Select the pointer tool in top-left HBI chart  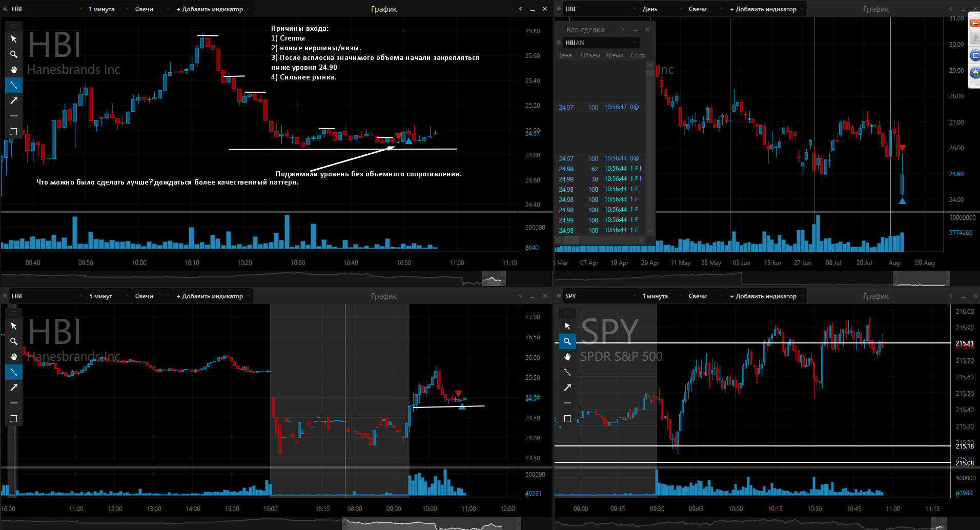coord(14,39)
